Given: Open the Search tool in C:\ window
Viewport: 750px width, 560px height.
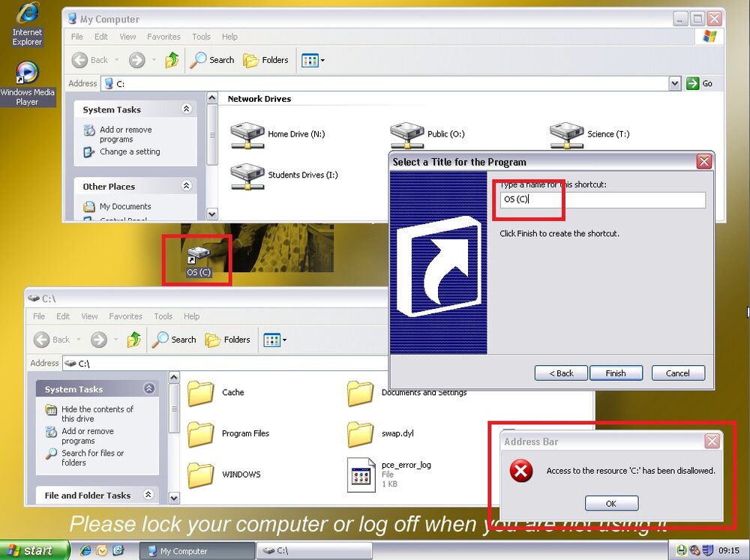Looking at the screenshot, I should click(174, 340).
